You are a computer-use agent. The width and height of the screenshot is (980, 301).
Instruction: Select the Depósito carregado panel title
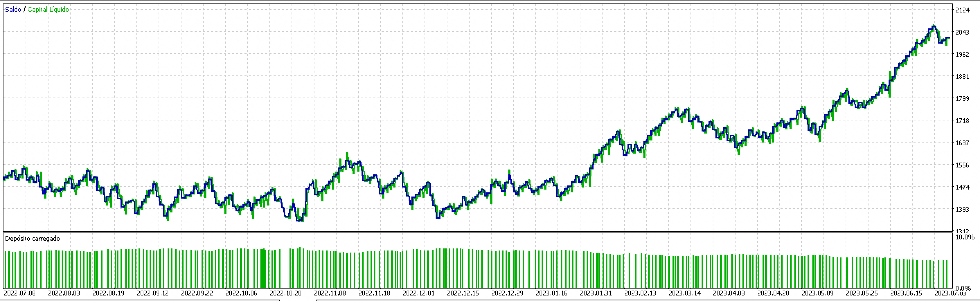tap(32, 239)
